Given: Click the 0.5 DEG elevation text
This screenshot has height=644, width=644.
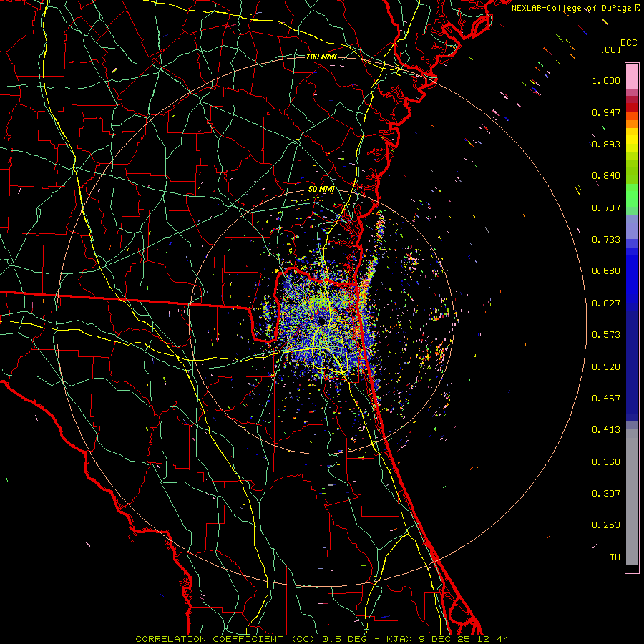Looking at the screenshot, I should pyautogui.click(x=345, y=639).
